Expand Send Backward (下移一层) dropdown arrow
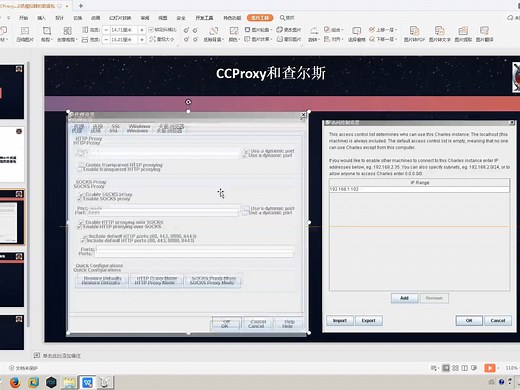Viewport: 520px width, 390px height. 396,40
